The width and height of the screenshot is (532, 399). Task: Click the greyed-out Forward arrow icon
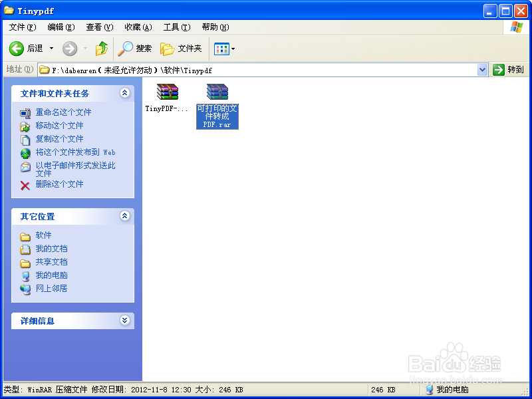(x=70, y=49)
